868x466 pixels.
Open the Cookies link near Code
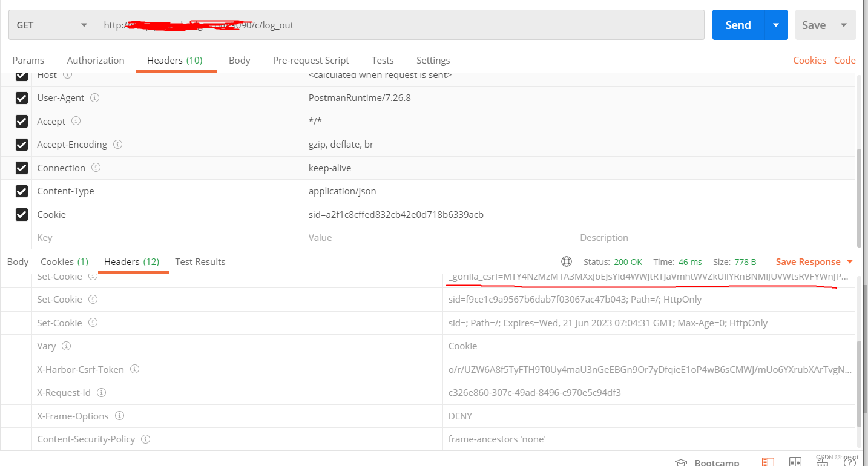click(809, 60)
